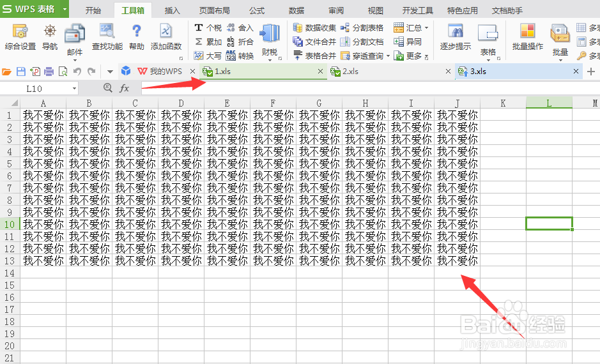Open a file with the folder icon
This screenshot has height=364, width=600.
(6, 72)
